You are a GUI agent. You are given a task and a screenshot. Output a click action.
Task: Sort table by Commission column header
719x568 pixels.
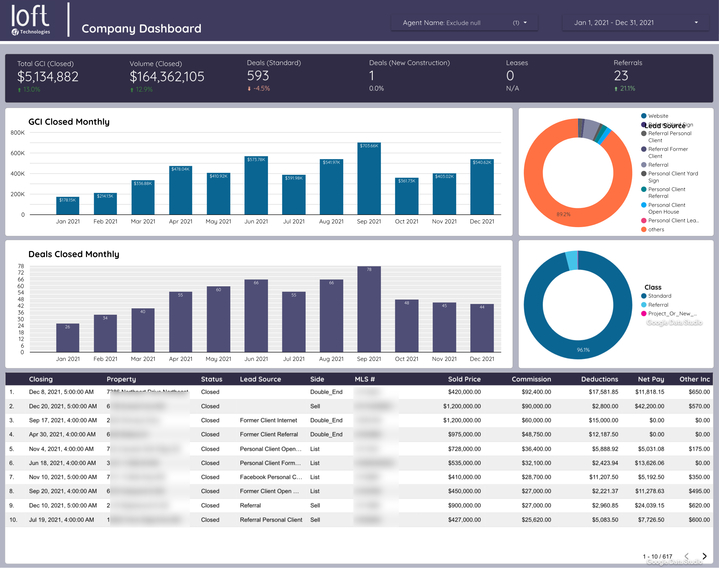point(530,379)
